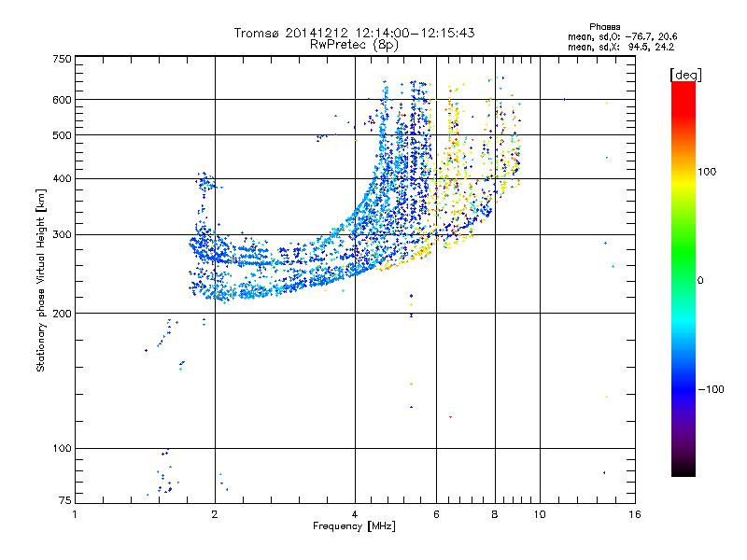747x560 pixels.
Task: Click the colorbar label '100'
Action: tap(707, 172)
